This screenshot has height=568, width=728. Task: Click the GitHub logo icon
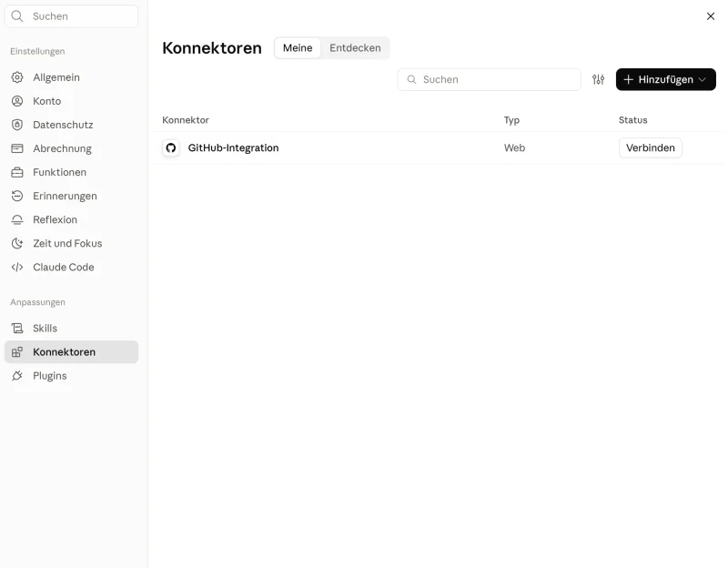(x=171, y=147)
